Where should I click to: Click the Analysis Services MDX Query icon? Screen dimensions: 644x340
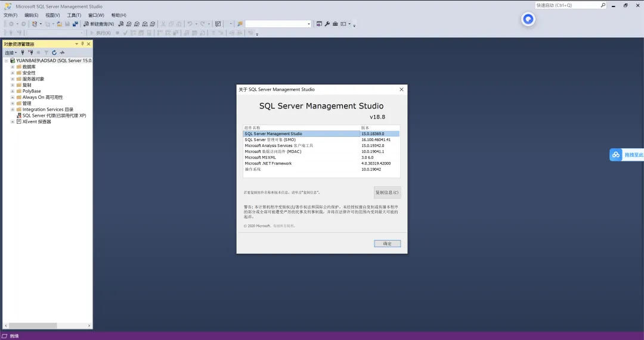click(x=129, y=24)
